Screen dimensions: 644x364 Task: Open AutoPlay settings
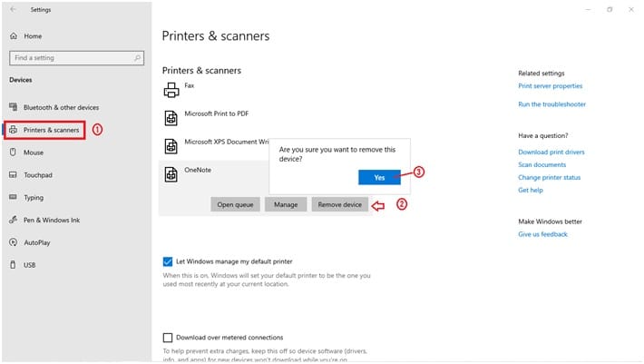(37, 242)
